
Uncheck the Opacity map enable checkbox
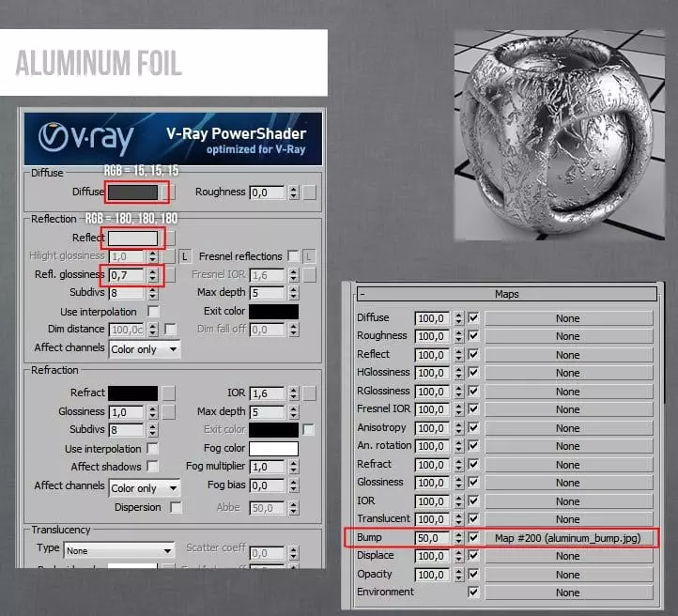473,574
